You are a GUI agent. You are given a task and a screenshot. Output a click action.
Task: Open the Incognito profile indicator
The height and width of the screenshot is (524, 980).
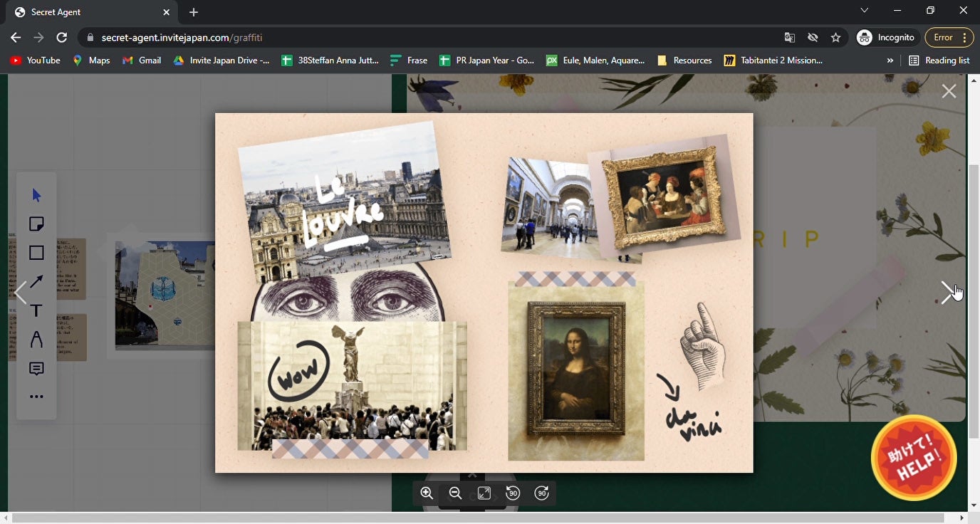coord(886,38)
